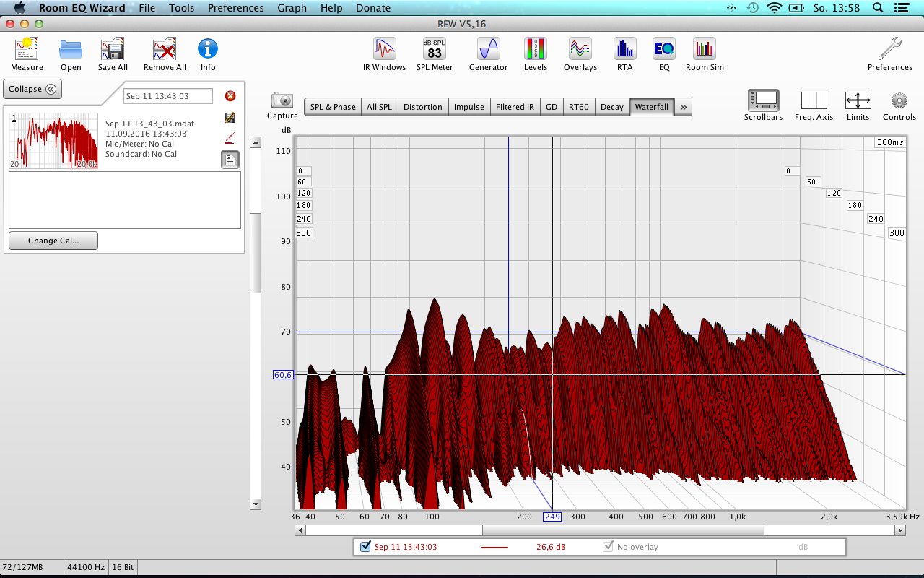Click the 249 Hz cursor frequency label
This screenshot has width=924, height=578.
tap(552, 517)
